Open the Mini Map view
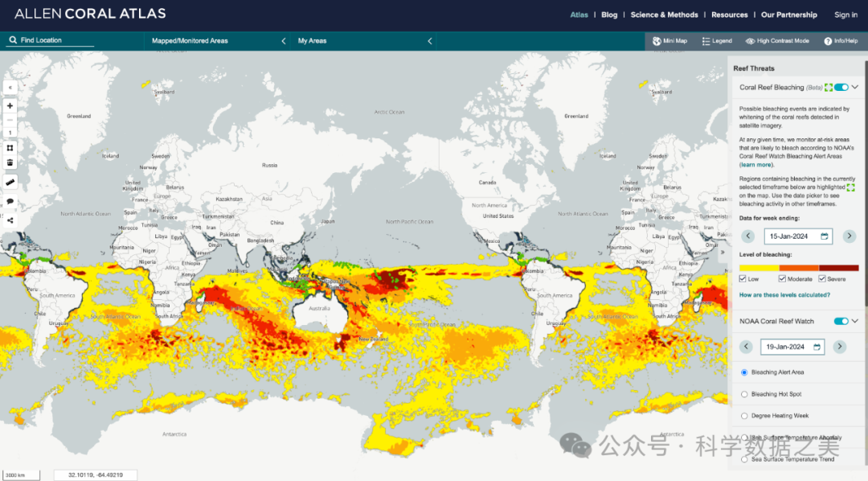Screen dimensions: 868x481 point(669,41)
